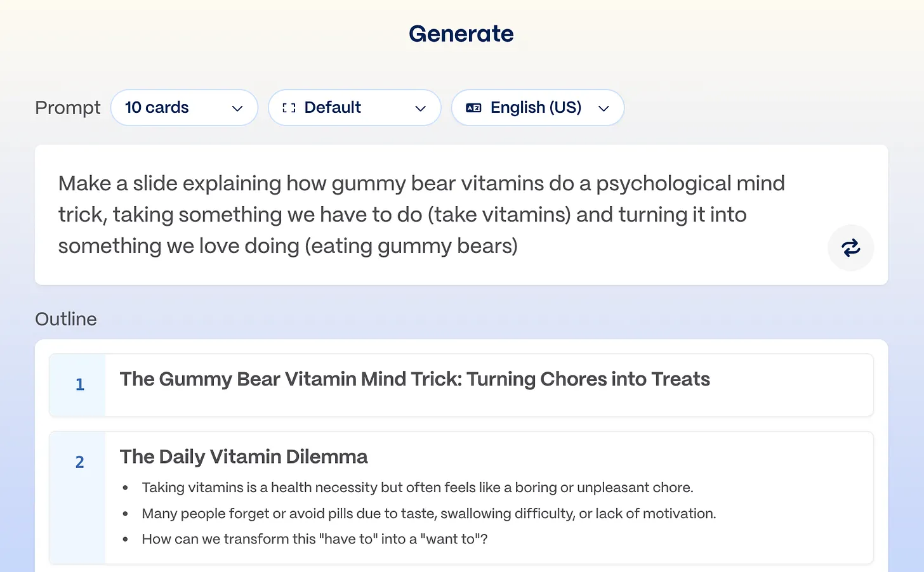
Task: Edit the "Turning Chores into Treats" card title
Action: 414,379
